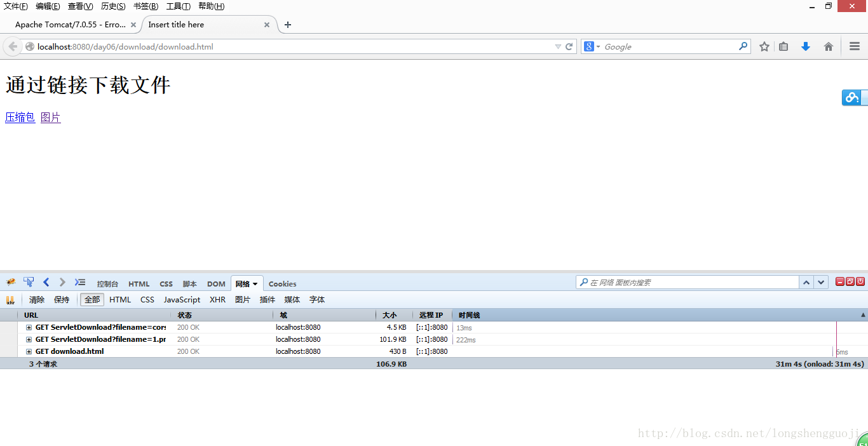The image size is (868, 446).
Task: Reload the page with refresh icon
Action: pyautogui.click(x=569, y=46)
